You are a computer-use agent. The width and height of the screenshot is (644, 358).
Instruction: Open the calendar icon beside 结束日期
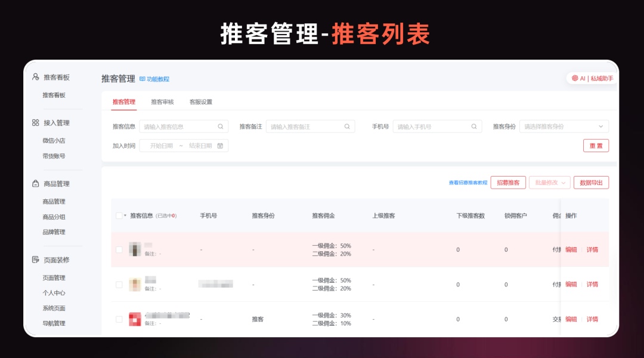[x=220, y=145]
